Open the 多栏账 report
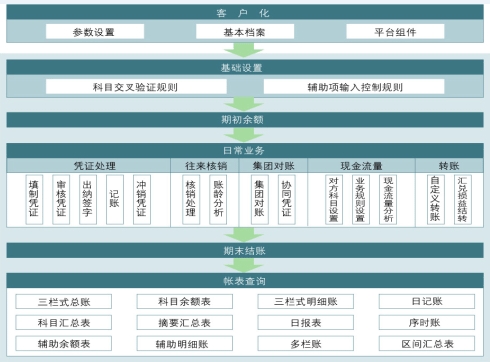 coord(306,343)
